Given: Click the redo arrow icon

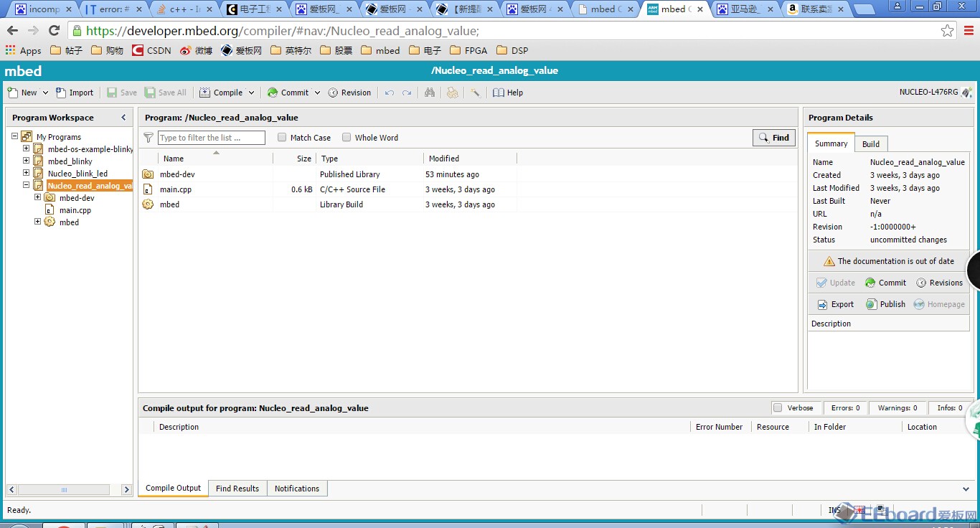Looking at the screenshot, I should point(407,93).
